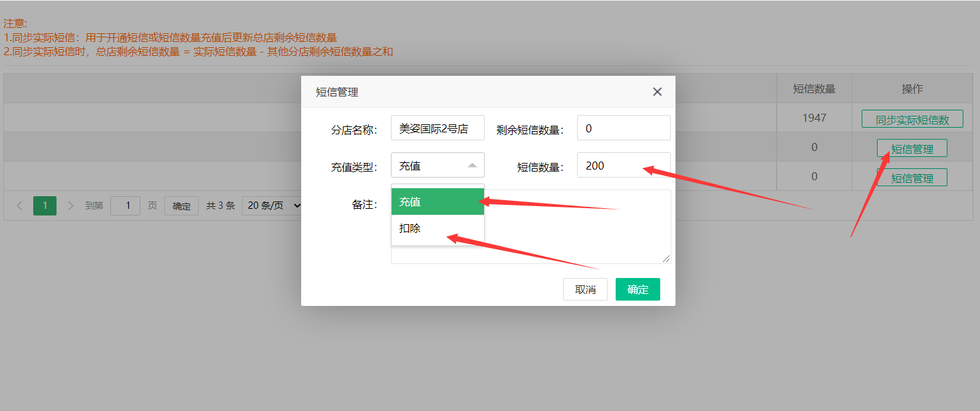Open 短信管理 in the last table row

(912, 178)
